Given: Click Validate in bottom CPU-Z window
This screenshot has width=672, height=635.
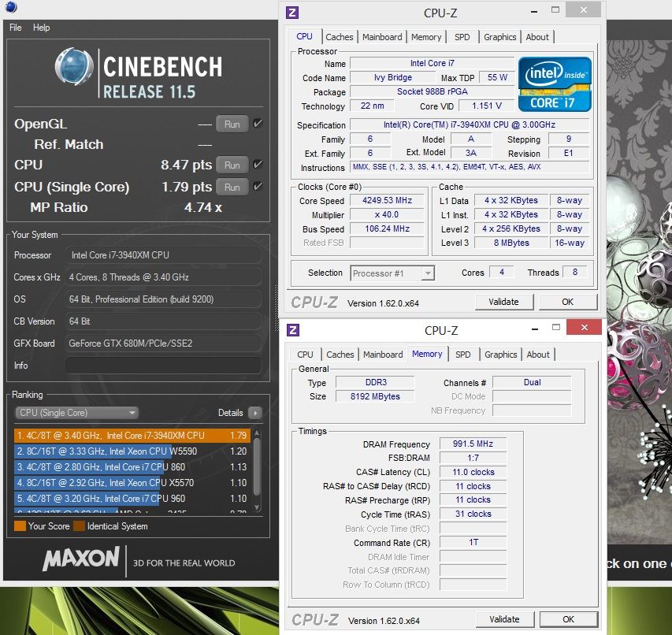Looking at the screenshot, I should (x=504, y=619).
